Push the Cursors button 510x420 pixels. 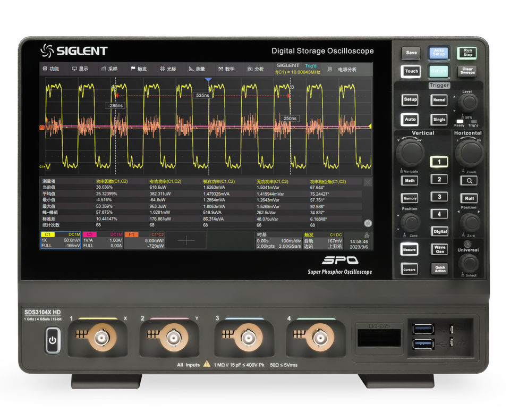tap(409, 270)
